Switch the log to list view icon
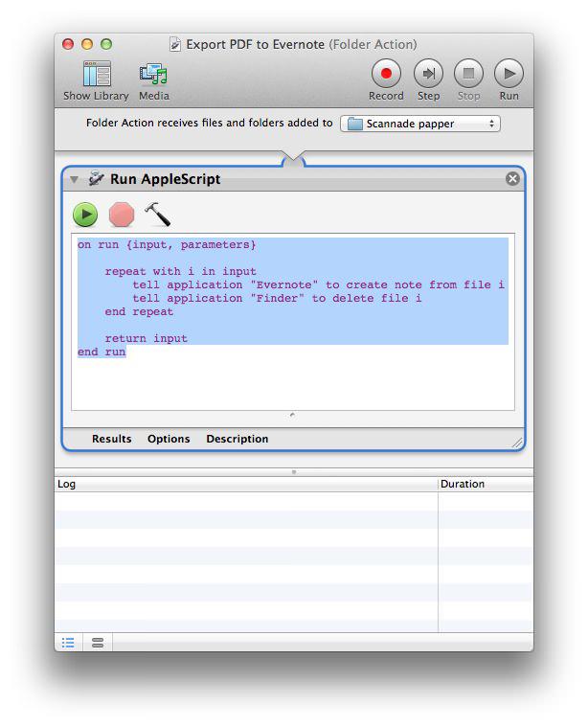This screenshot has width=588, height=727. click(68, 643)
